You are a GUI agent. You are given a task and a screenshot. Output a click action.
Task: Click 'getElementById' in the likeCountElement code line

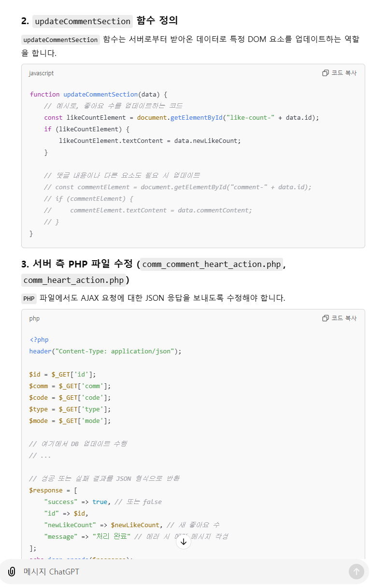(197, 117)
